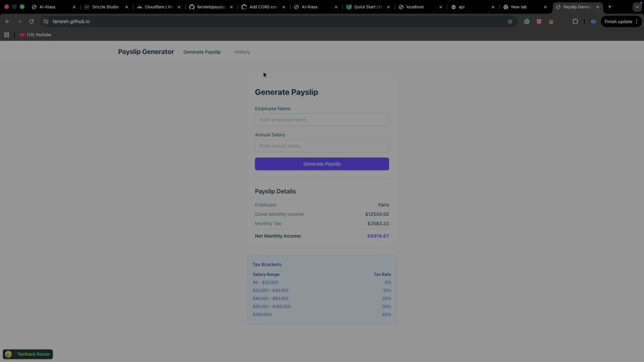The image size is (644, 362).
Task: Reload the current page
Action: click(31, 22)
